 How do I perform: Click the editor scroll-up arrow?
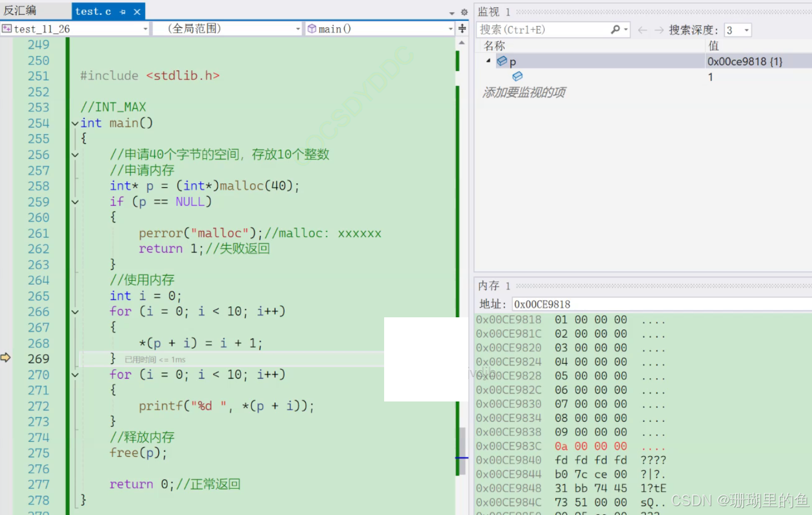pos(462,43)
